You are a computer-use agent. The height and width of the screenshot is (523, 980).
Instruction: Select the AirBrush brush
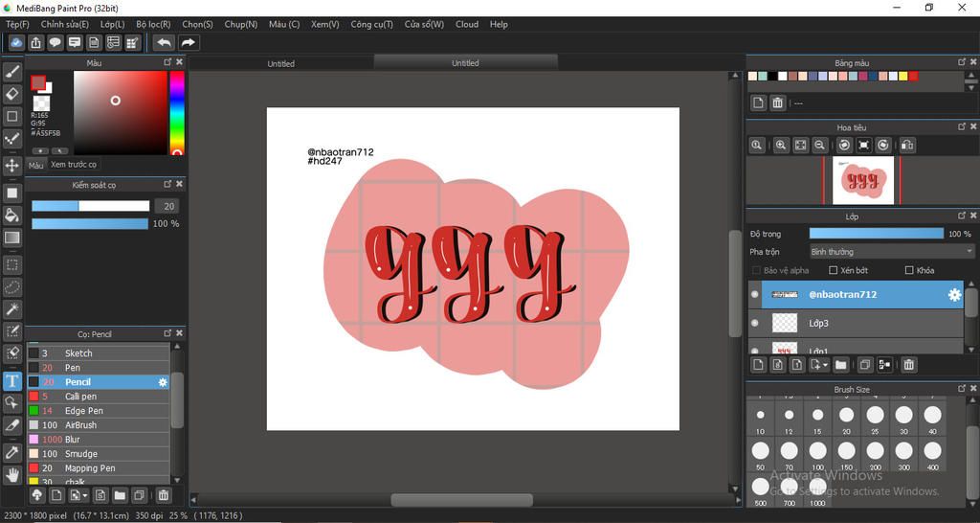[99, 424]
